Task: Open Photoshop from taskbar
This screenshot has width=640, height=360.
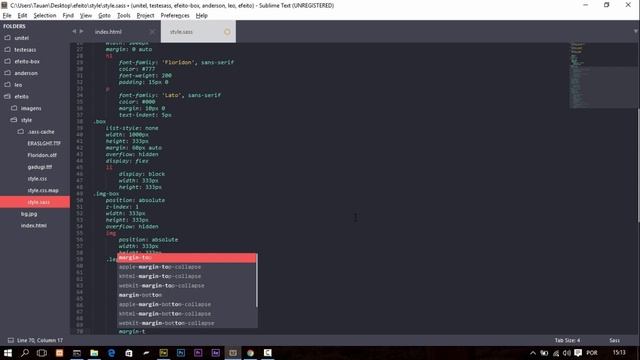Action: tap(181, 353)
